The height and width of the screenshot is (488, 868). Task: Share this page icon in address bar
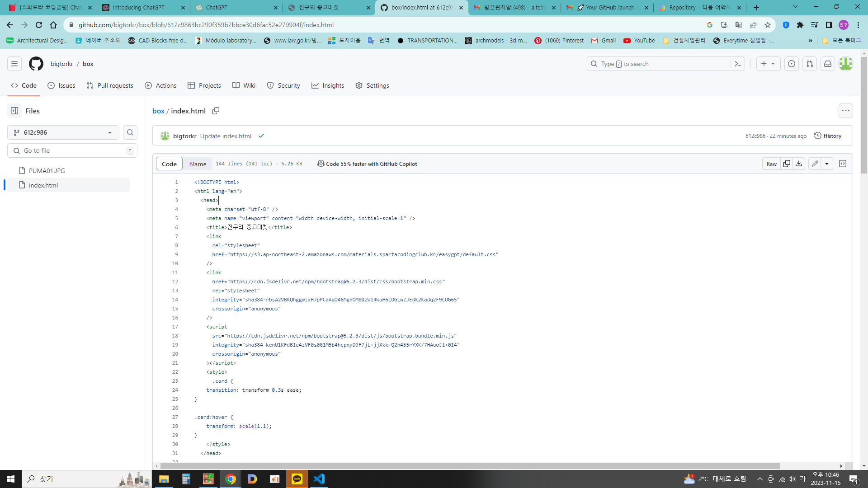click(x=753, y=25)
